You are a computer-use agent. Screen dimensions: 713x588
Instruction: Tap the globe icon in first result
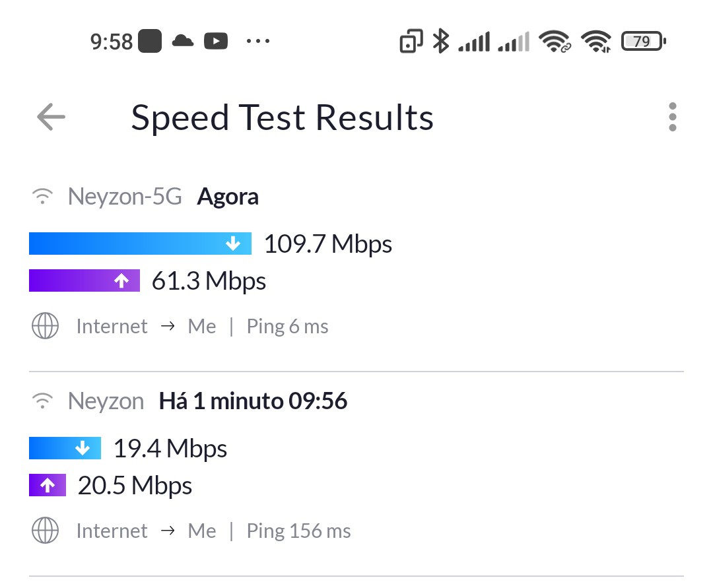45,327
